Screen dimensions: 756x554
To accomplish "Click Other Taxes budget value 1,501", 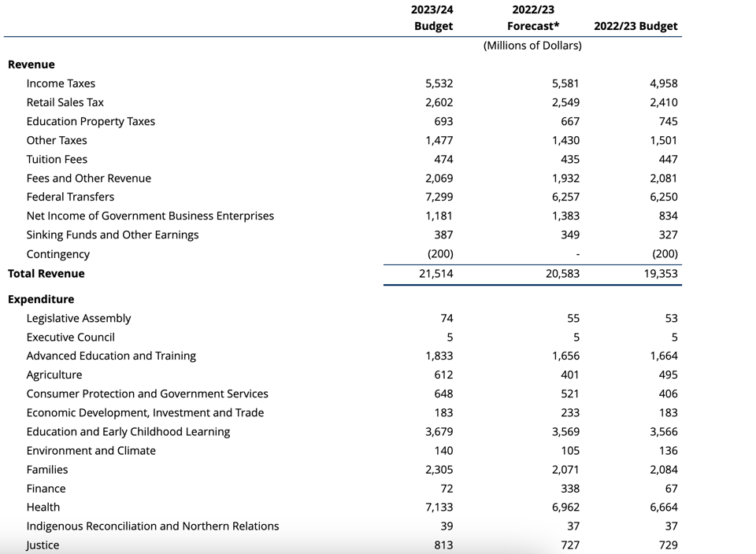I will (663, 140).
